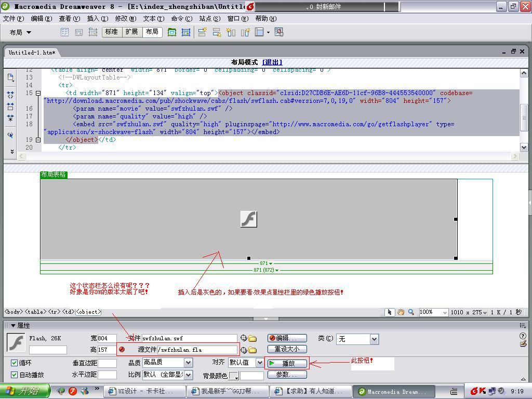Open the 背景颜色 background color swatch
This screenshot has height=399, width=532.
pyautogui.click(x=234, y=376)
